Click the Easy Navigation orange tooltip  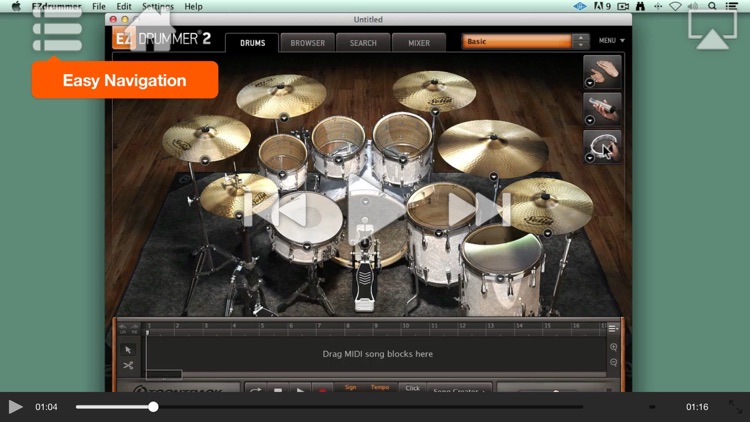click(x=125, y=80)
